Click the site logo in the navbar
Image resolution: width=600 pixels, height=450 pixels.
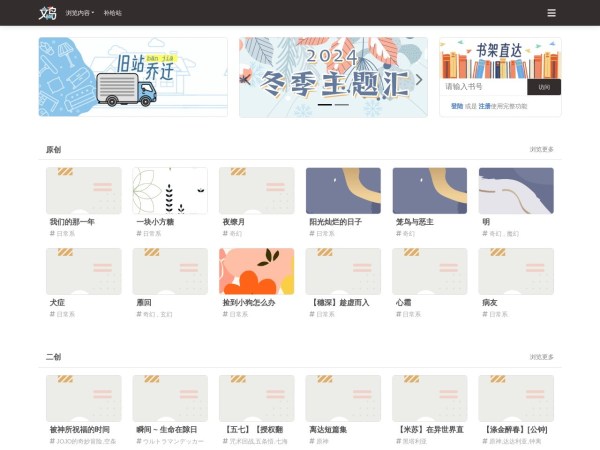click(47, 13)
